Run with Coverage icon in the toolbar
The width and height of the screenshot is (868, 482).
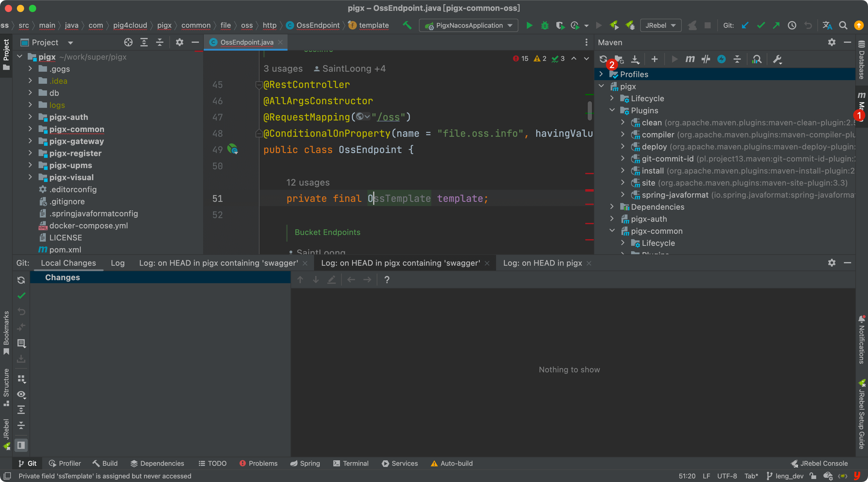click(x=560, y=25)
